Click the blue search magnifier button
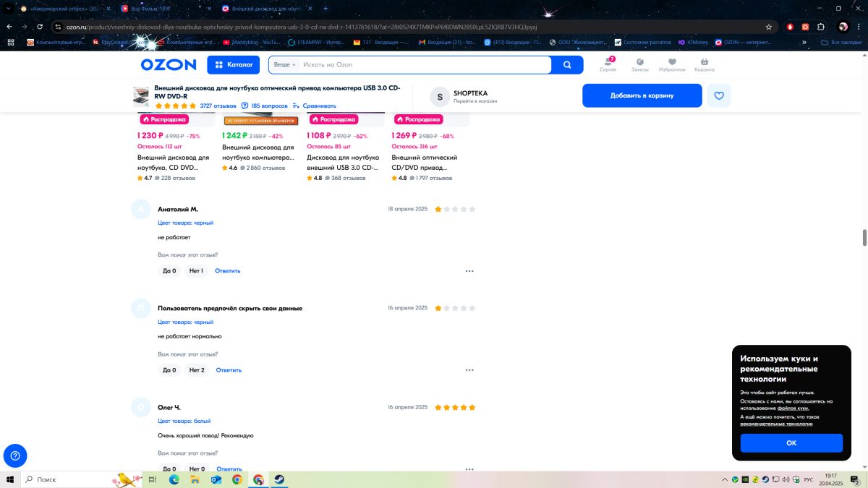Image resolution: width=868 pixels, height=488 pixels. coord(567,65)
